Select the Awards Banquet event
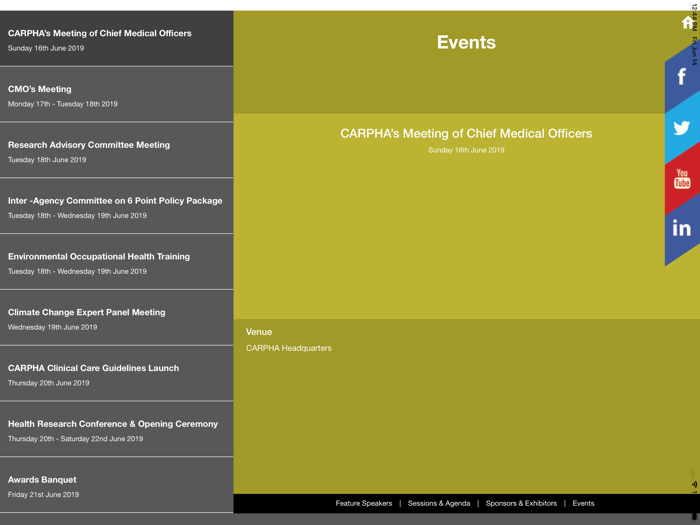This screenshot has width=700, height=525. (x=117, y=485)
